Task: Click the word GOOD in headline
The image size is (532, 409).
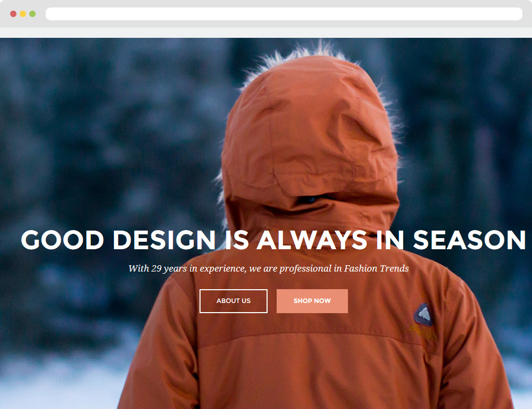Action: click(62, 240)
